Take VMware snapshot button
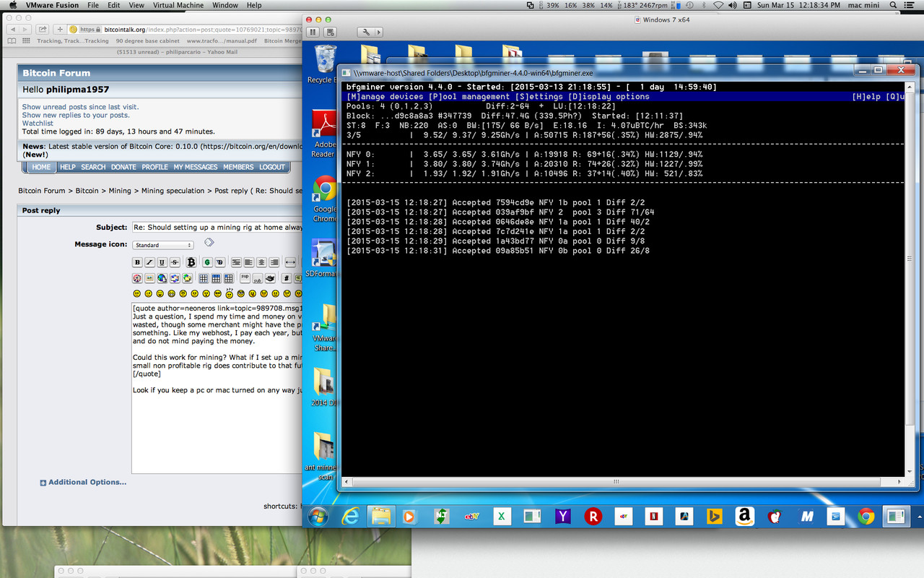 (x=331, y=32)
